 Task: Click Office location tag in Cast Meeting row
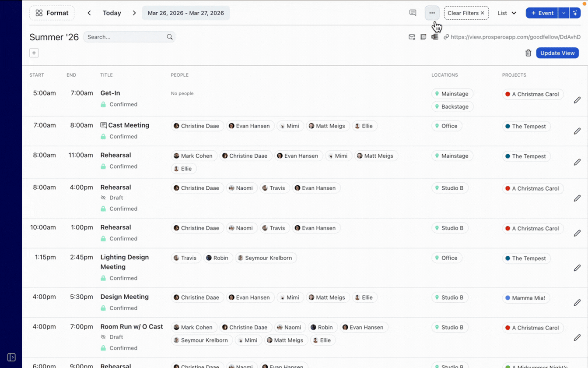pos(446,126)
